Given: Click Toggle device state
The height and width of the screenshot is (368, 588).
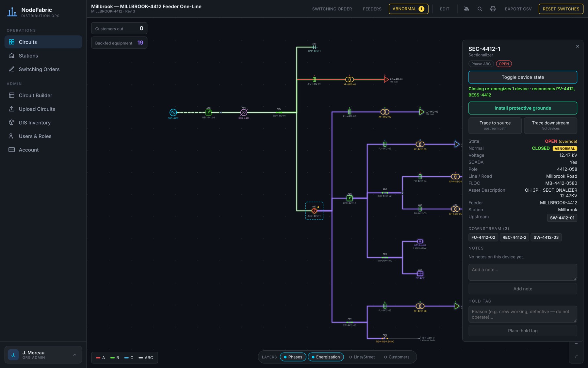Looking at the screenshot, I should [523, 77].
